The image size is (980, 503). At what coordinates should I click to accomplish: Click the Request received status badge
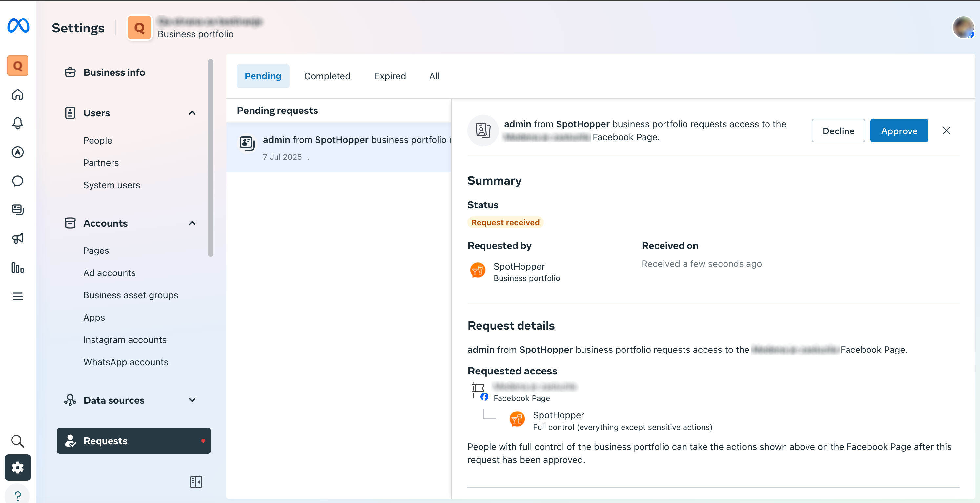(x=505, y=222)
